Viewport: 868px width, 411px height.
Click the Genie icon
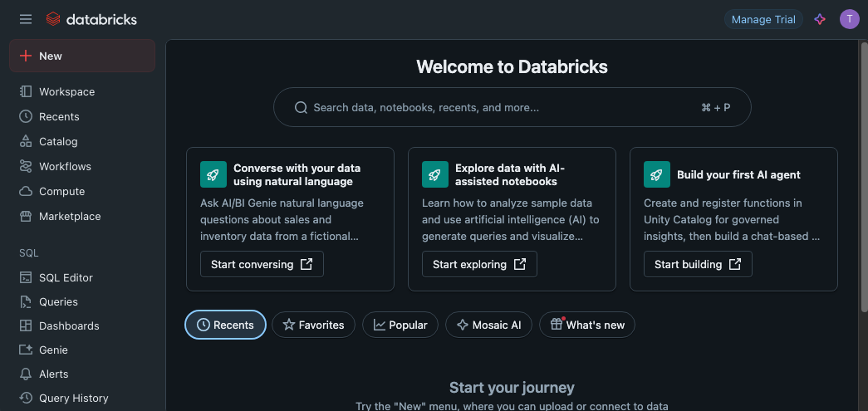[x=26, y=350]
